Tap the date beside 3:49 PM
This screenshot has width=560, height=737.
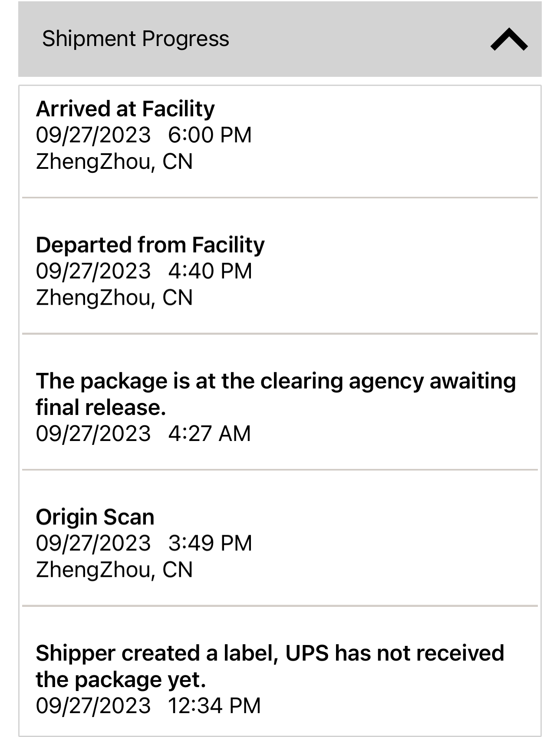pos(93,543)
